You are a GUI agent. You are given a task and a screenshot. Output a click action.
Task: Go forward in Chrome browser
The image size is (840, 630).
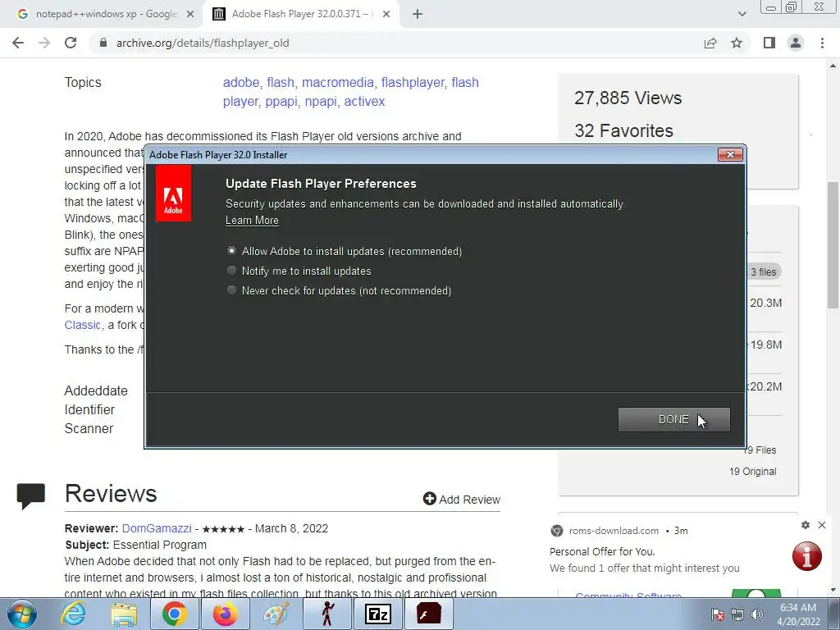(44, 43)
